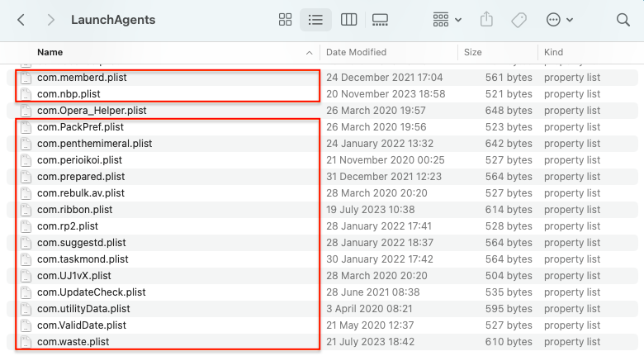Click date 26 March 2020 19:57
The height and width of the screenshot is (356, 644).
point(376,110)
